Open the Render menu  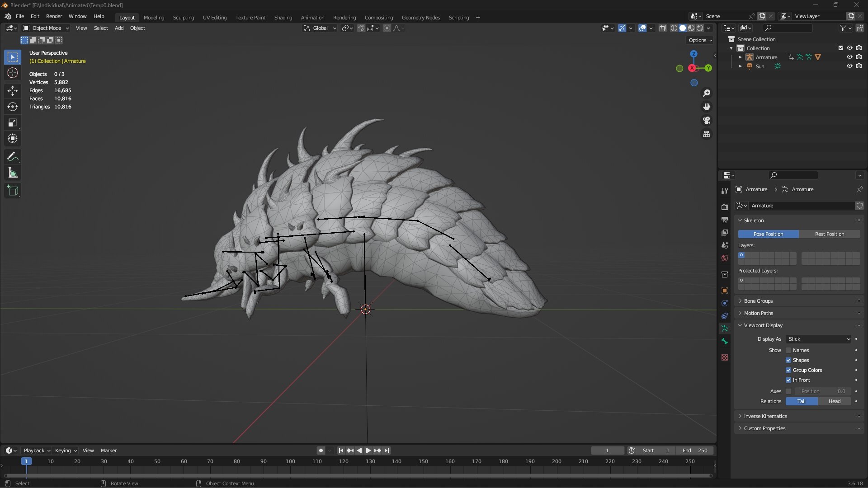click(54, 16)
